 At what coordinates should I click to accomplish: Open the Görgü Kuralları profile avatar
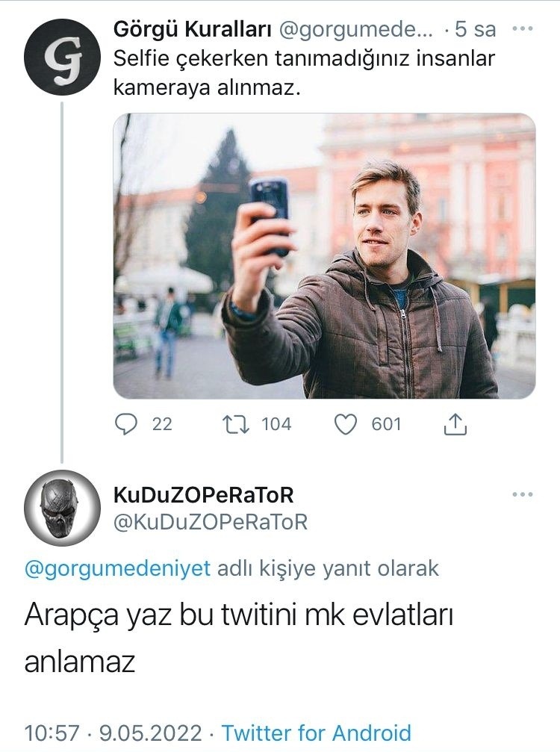point(62,58)
